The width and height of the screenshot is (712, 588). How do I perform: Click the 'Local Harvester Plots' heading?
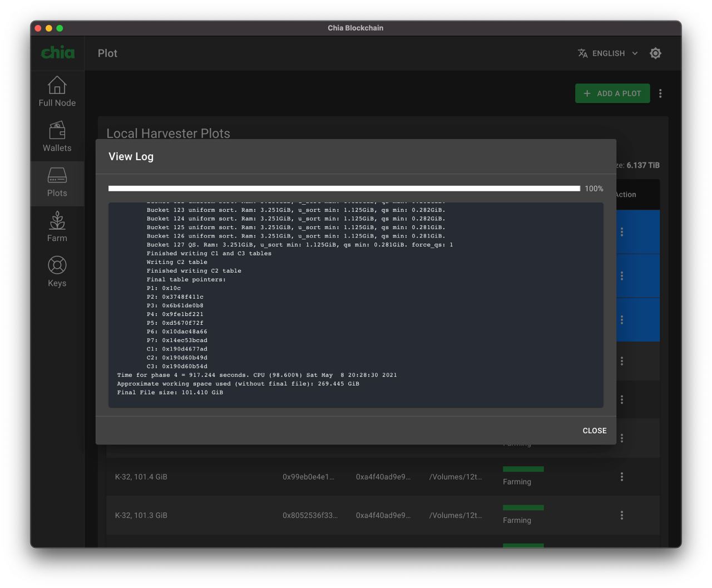(x=168, y=134)
